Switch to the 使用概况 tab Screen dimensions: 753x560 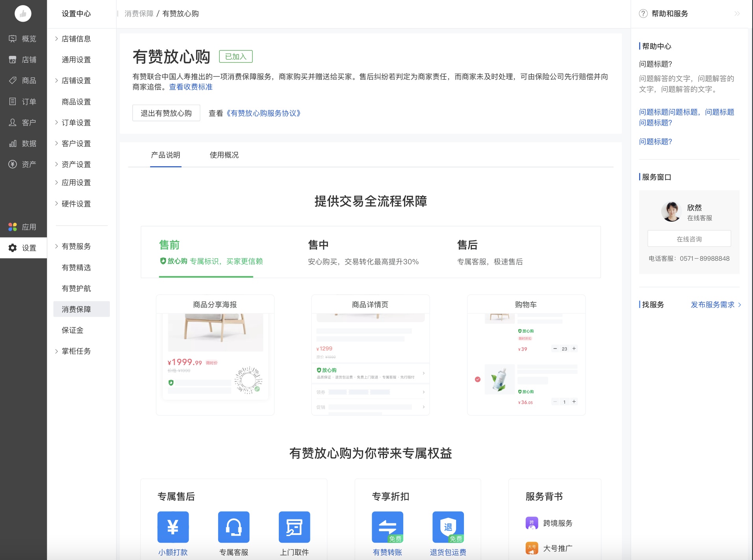tap(224, 155)
